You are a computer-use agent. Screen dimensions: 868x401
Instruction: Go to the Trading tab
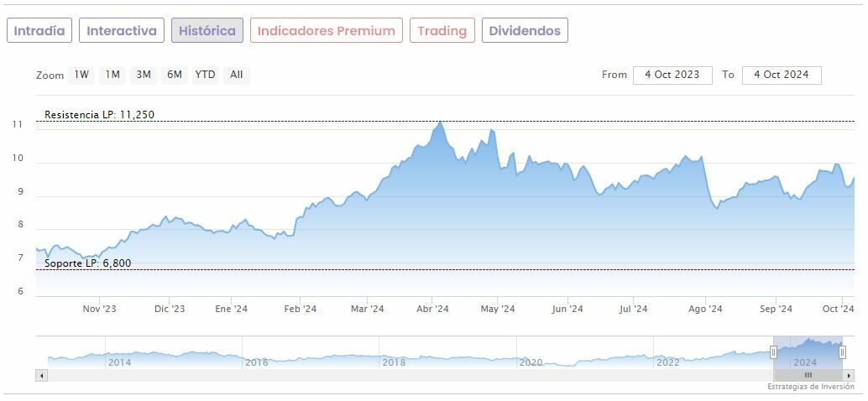click(x=442, y=31)
